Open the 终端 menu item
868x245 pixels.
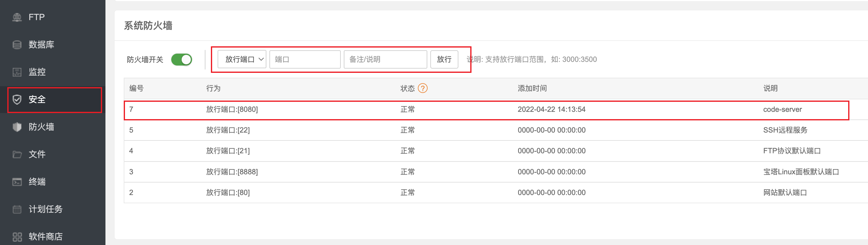click(x=52, y=182)
